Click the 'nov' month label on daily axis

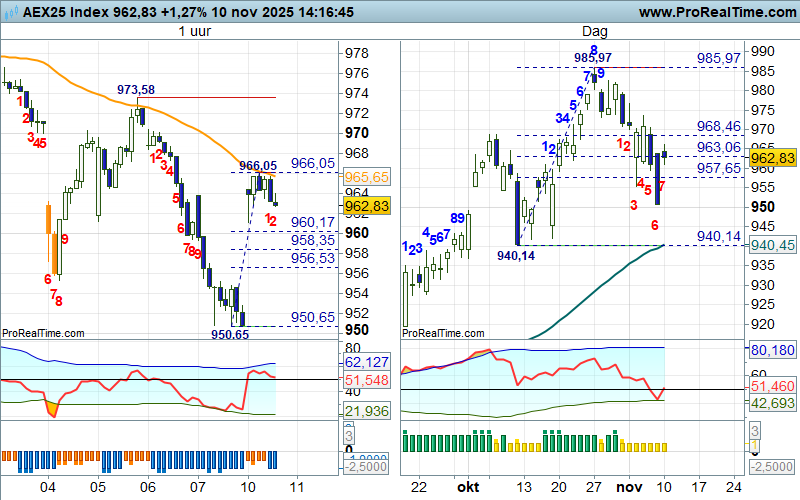(x=629, y=487)
